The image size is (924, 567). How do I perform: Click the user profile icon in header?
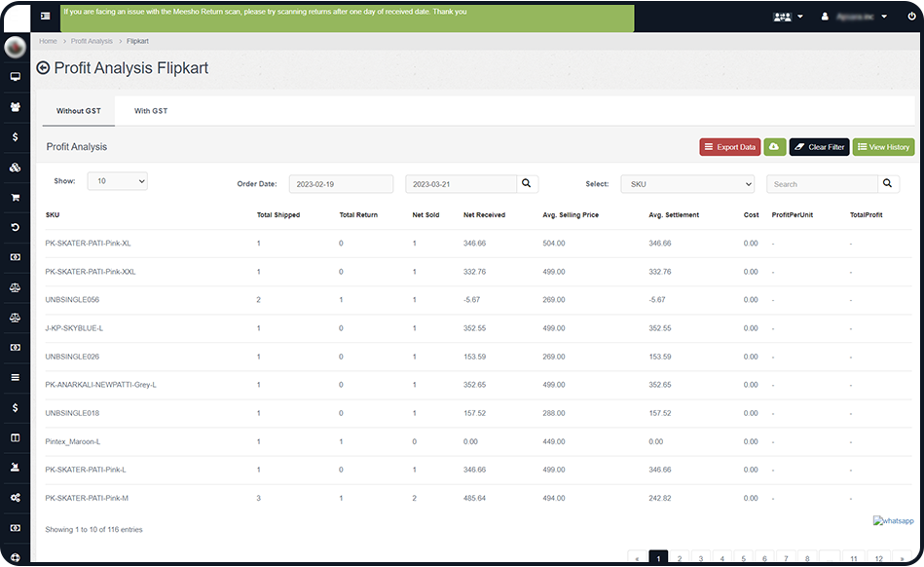825,17
